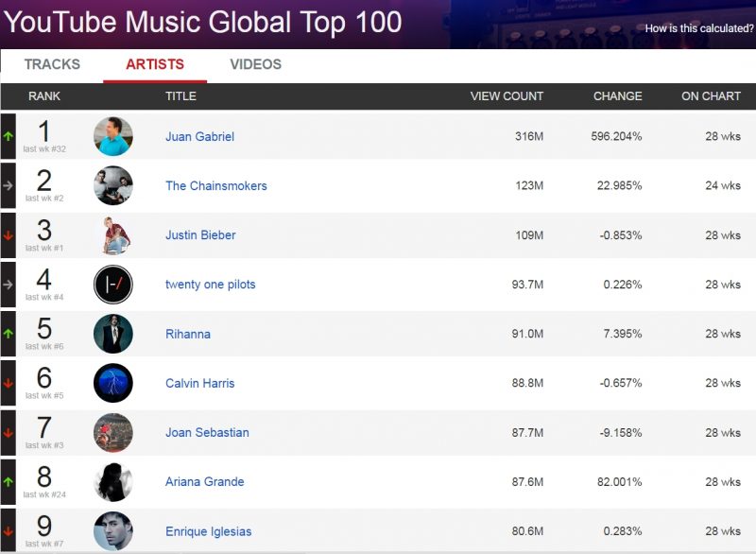Viewport: 756px width, 554px height.
Task: Click the green up arrow beside rank 1
Action: 8,137
